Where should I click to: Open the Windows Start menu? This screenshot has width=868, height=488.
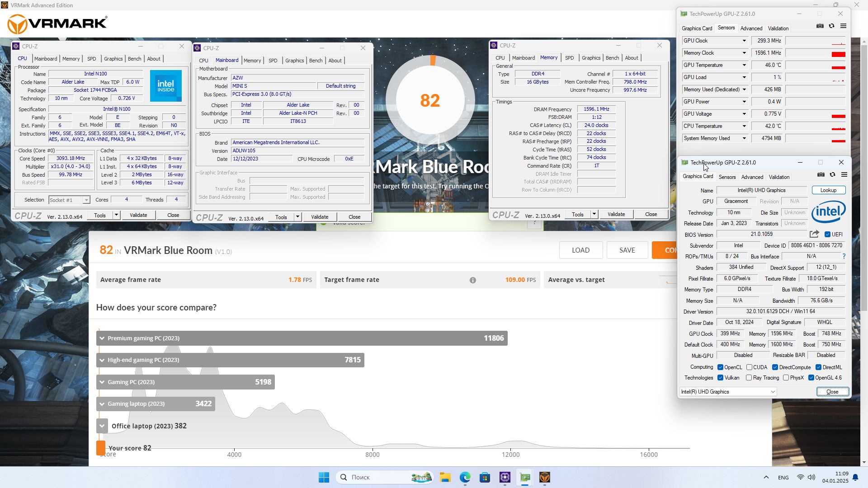click(x=324, y=477)
